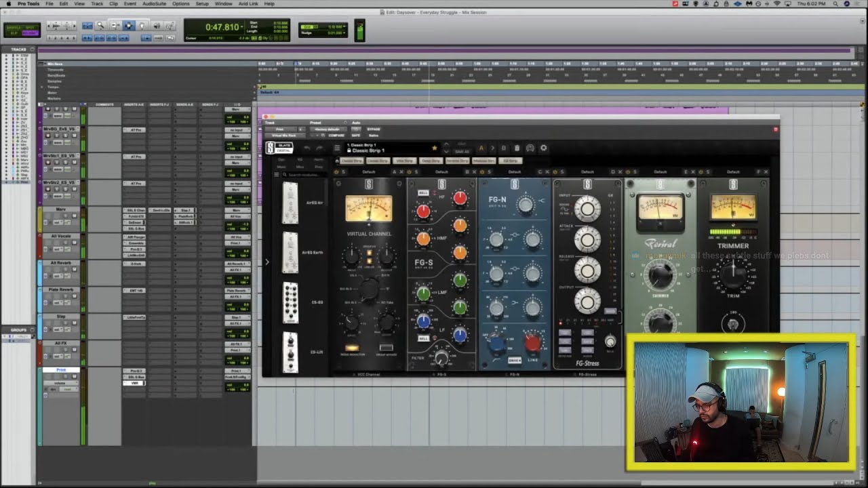
Task: Remove the module in slot C with X
Action: tap(547, 171)
